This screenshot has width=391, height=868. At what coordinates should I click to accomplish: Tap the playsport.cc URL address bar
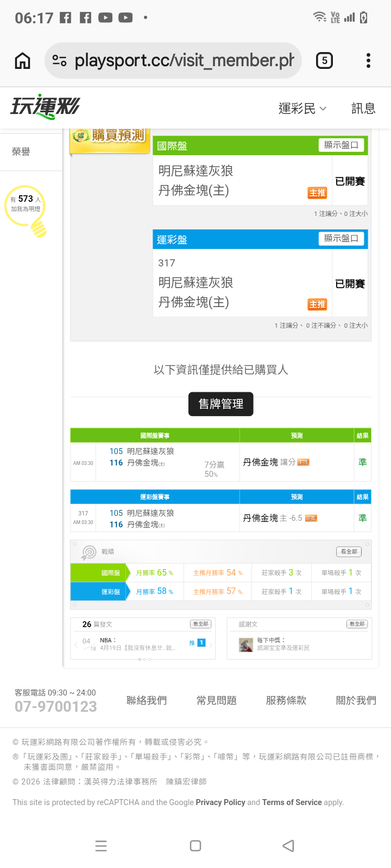[173, 61]
